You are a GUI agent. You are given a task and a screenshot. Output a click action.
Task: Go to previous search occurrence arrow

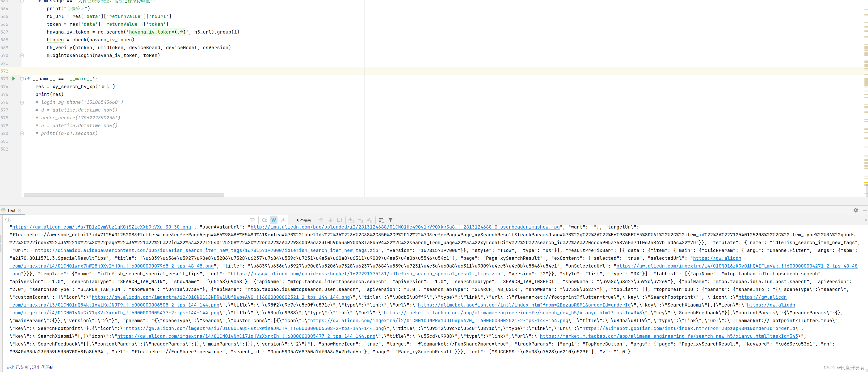tap(321, 220)
